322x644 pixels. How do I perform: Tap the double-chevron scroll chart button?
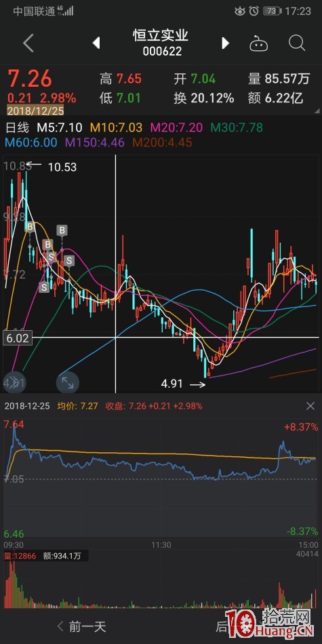(x=14, y=382)
